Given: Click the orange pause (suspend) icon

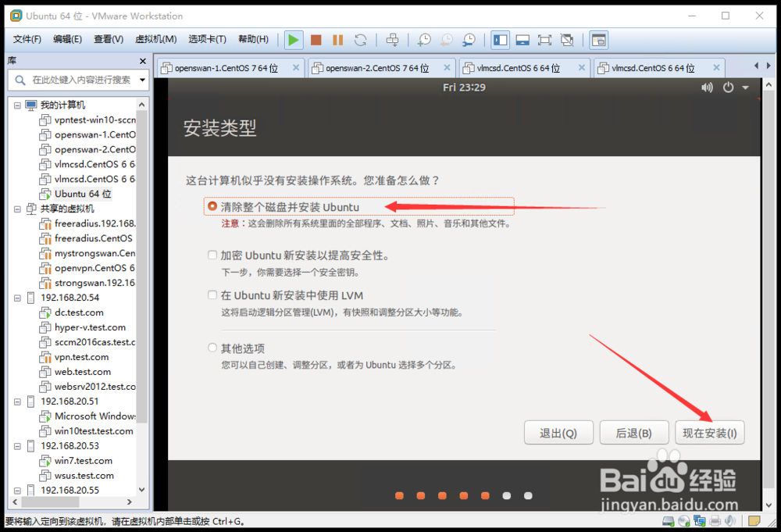Looking at the screenshot, I should (337, 40).
